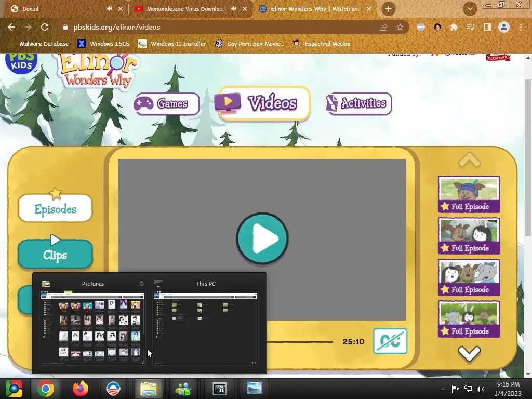Image resolution: width=532 pixels, height=399 pixels.
Task: Open the McCormick sponsor logo
Action: (x=498, y=57)
